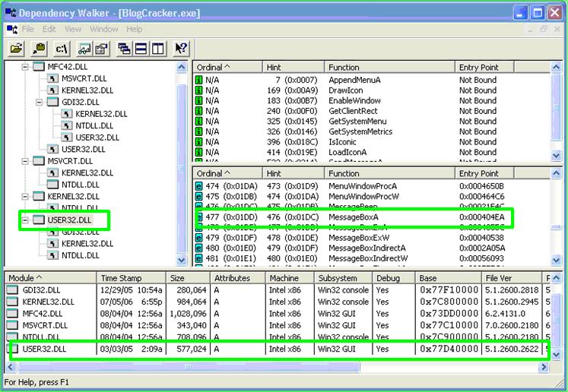The width and height of the screenshot is (568, 392).
Task: Collapse the MFC42.DLL tree node
Action: [25, 67]
